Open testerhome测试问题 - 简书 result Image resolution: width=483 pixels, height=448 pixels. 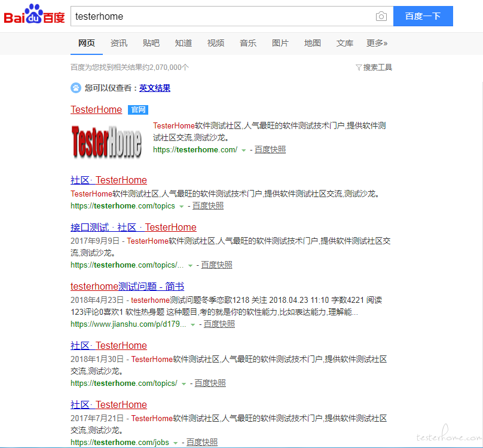click(x=127, y=286)
